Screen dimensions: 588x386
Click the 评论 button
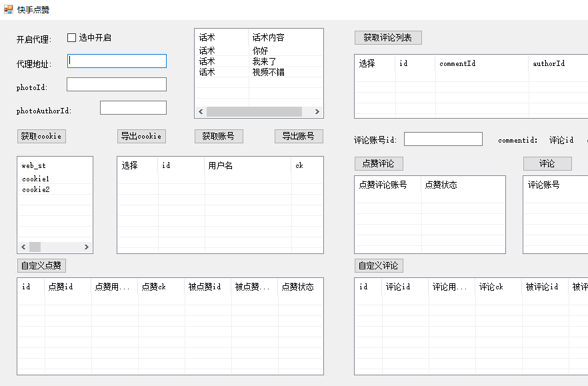547,163
